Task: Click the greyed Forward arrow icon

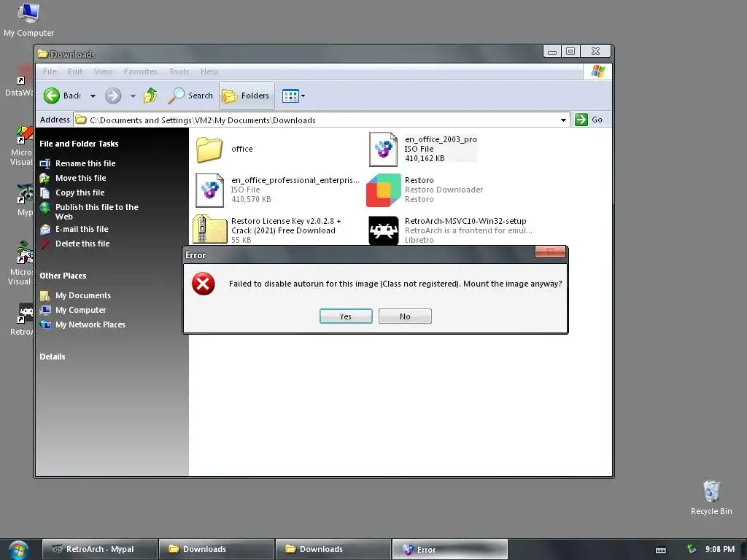Action: pyautogui.click(x=113, y=96)
